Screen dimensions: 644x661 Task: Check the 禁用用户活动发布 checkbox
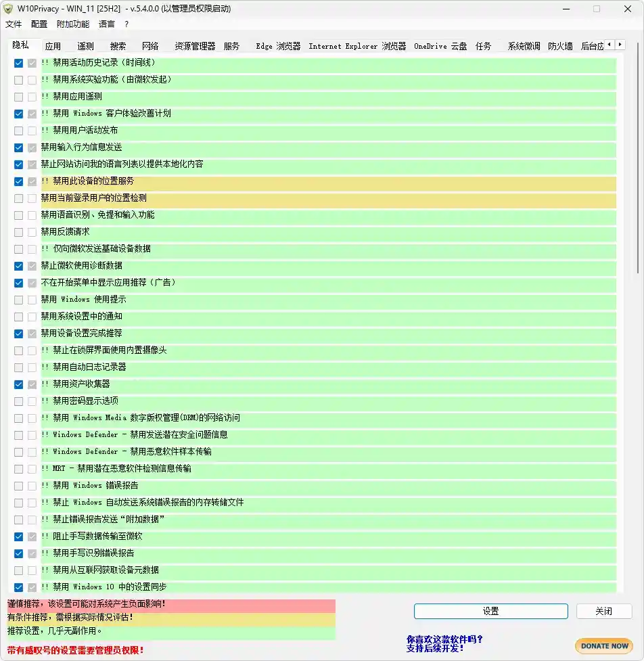click(x=18, y=131)
